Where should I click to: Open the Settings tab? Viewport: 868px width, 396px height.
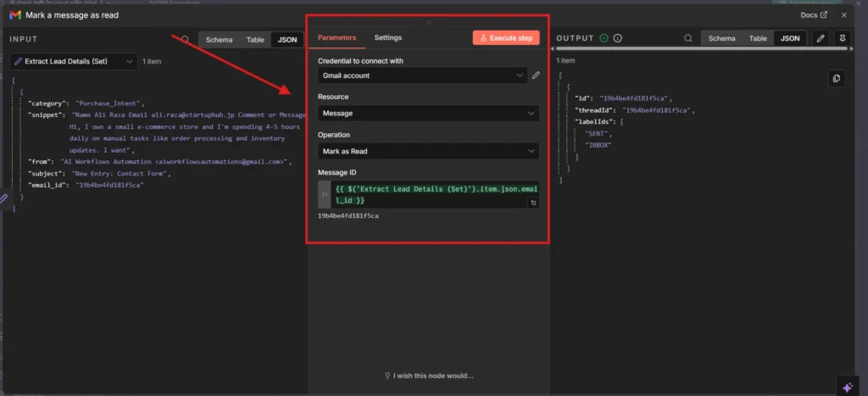pos(388,37)
